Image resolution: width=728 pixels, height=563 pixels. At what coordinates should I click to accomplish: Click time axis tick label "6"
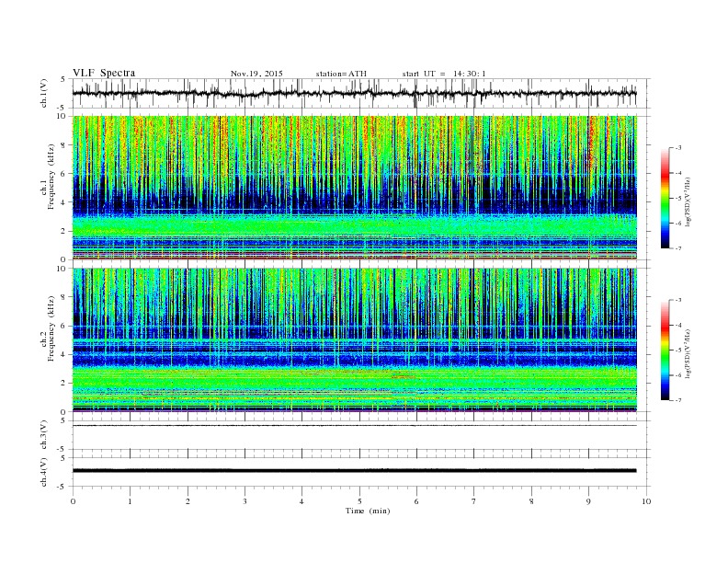[x=416, y=501]
